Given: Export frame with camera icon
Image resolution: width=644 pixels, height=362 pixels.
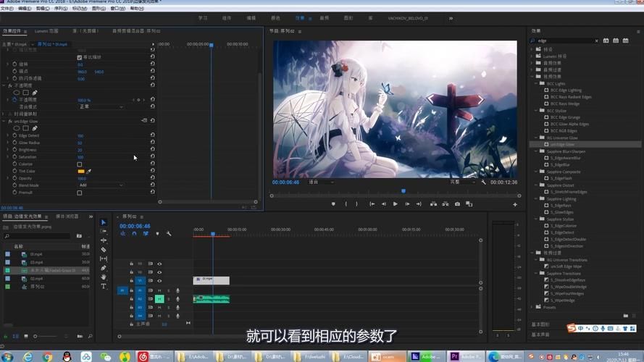Looking at the screenshot, I should pyautogui.click(x=457, y=204).
